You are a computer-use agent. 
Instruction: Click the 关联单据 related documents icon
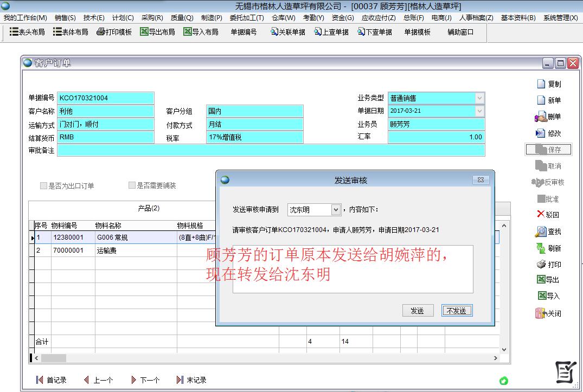pyautogui.click(x=274, y=32)
